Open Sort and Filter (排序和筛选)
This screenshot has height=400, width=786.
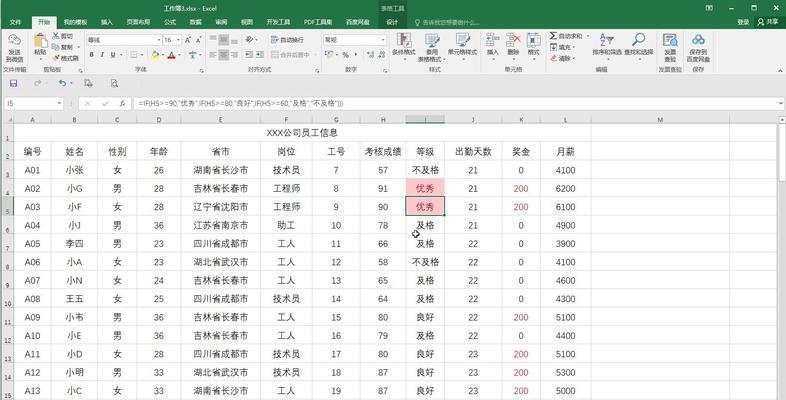607,45
